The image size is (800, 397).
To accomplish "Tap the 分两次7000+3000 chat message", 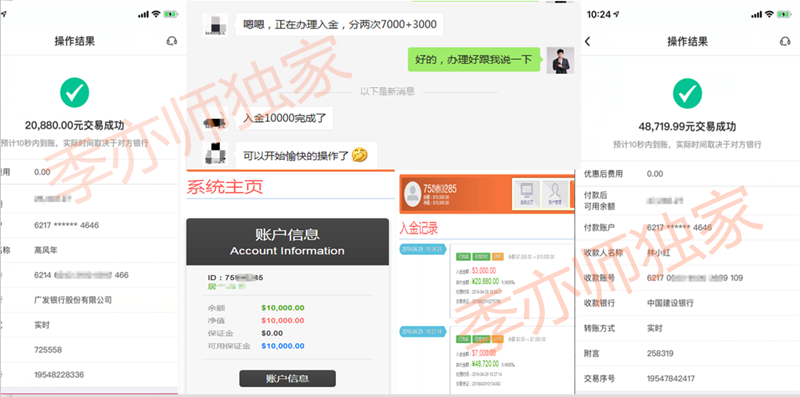I will (x=339, y=24).
